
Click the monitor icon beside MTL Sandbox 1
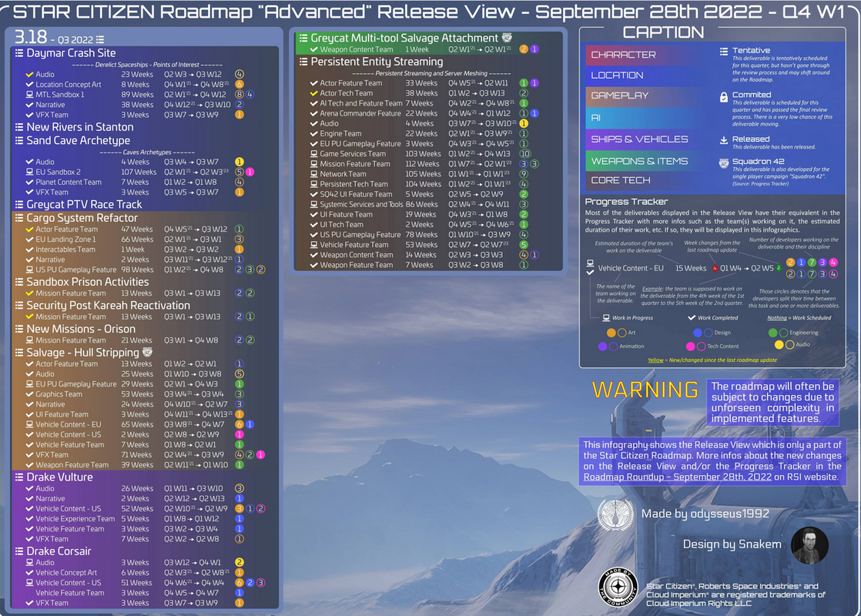pyautogui.click(x=30, y=95)
